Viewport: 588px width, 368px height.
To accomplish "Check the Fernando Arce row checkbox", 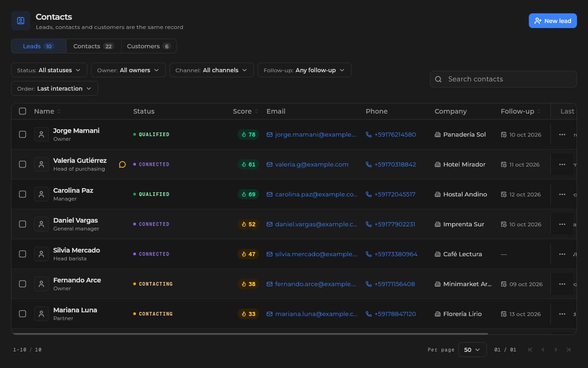I will click(x=23, y=284).
